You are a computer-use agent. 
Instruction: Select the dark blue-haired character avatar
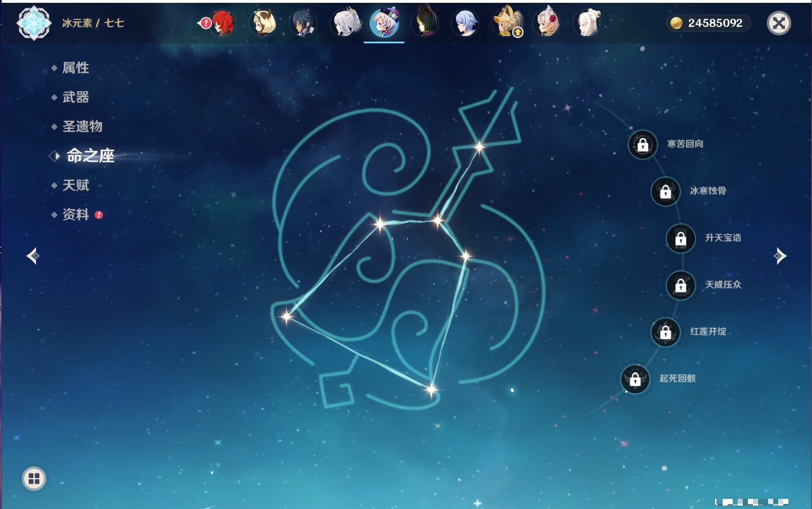(304, 23)
